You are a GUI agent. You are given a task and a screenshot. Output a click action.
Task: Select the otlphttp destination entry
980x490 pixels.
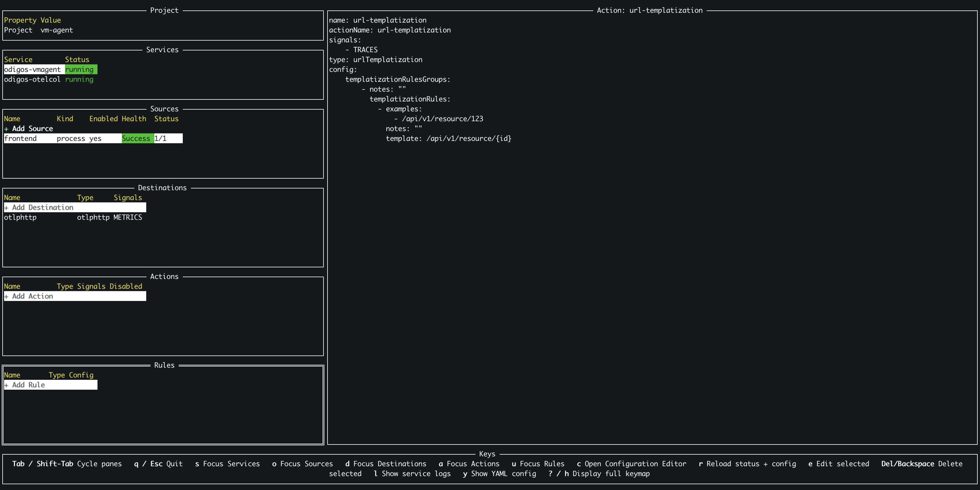[20, 217]
